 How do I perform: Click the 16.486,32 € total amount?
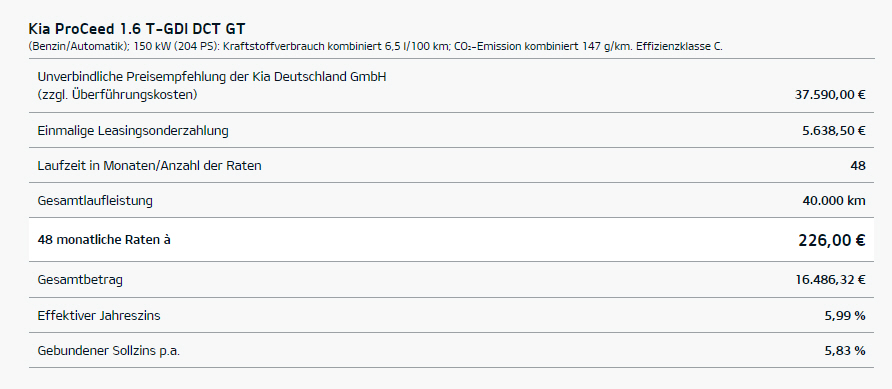830,280
